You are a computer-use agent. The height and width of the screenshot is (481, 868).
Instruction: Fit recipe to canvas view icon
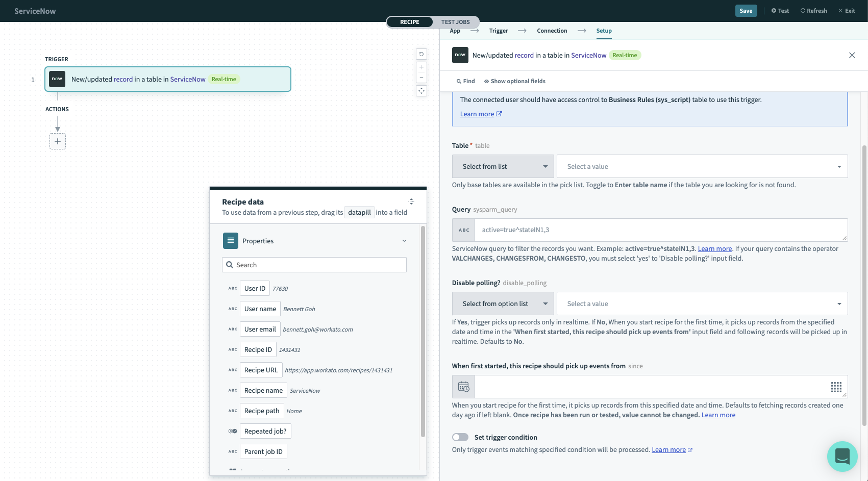pos(421,91)
